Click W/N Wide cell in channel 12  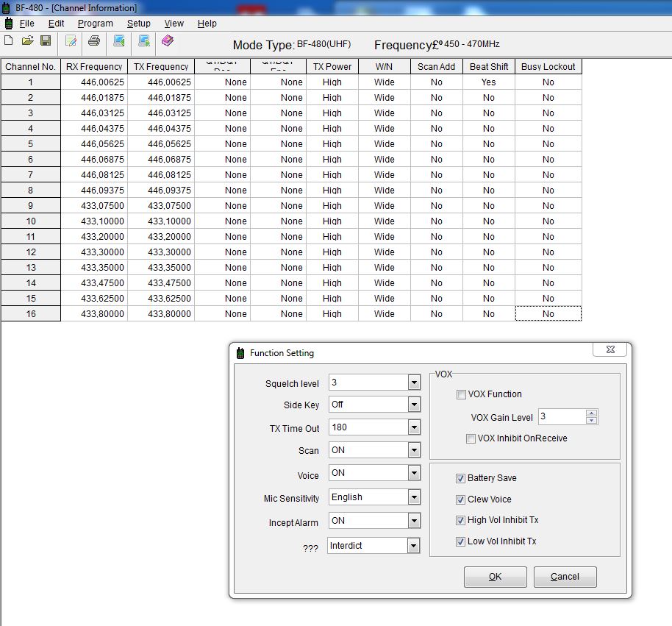(384, 252)
